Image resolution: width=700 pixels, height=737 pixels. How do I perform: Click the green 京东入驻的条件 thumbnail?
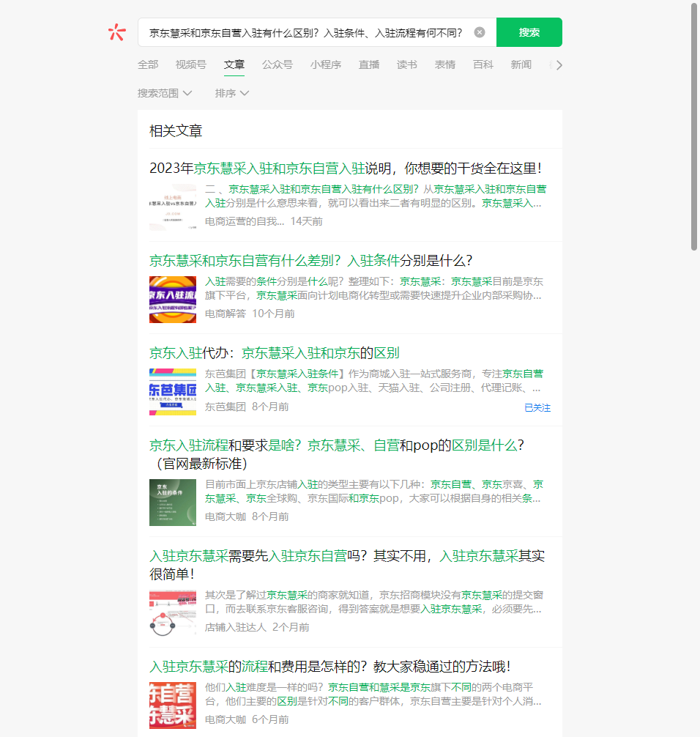pyautogui.click(x=172, y=503)
